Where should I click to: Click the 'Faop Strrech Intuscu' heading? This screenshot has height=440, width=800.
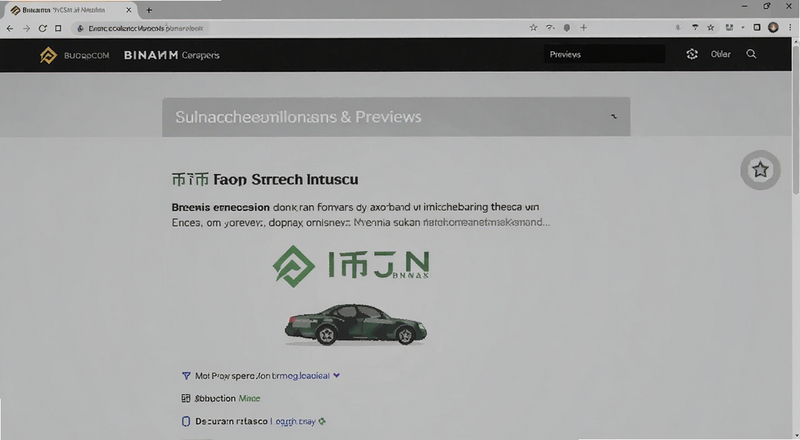(286, 180)
